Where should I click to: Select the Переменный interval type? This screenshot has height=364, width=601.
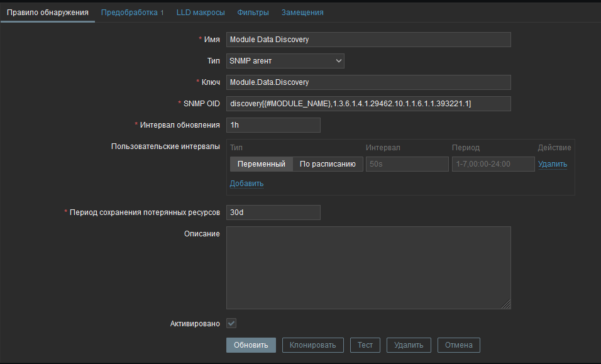[x=261, y=164]
